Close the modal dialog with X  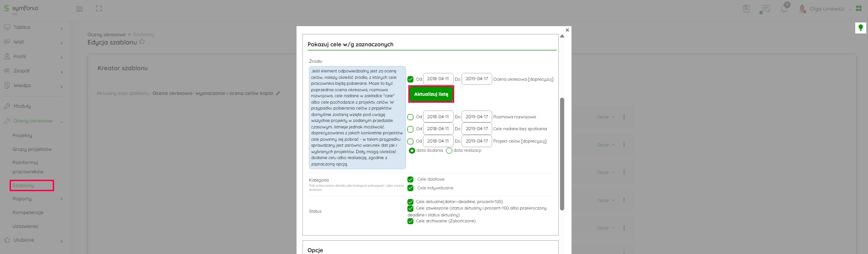(x=567, y=30)
